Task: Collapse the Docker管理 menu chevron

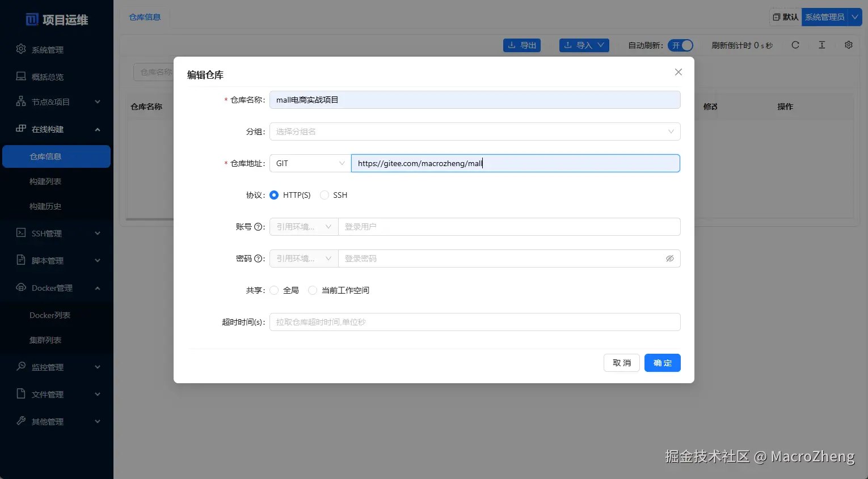Action: tap(98, 288)
